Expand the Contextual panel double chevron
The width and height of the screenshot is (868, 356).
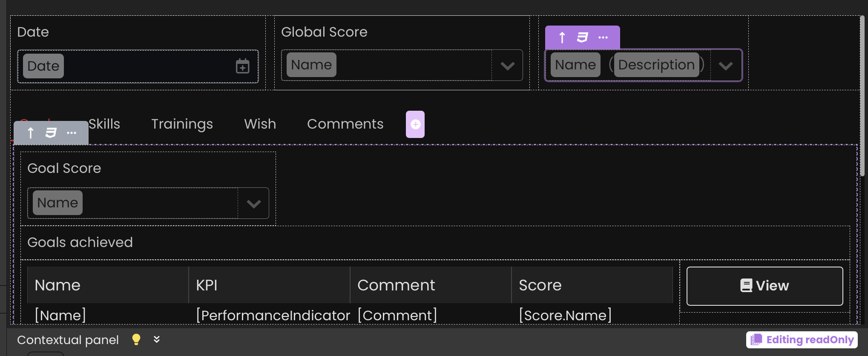157,339
